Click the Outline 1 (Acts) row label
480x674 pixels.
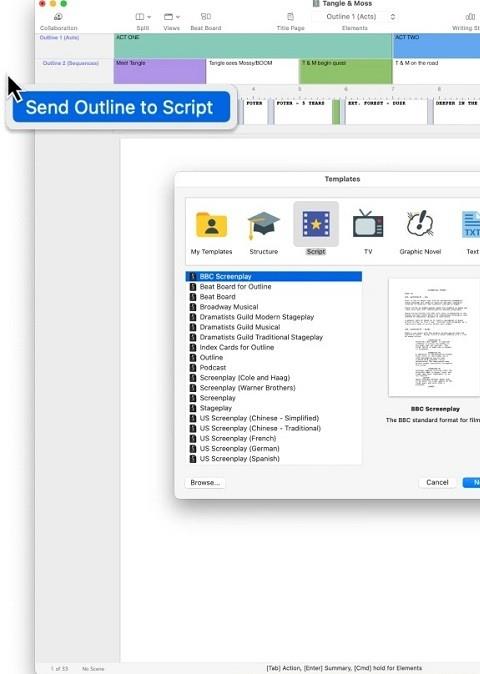[59, 37]
